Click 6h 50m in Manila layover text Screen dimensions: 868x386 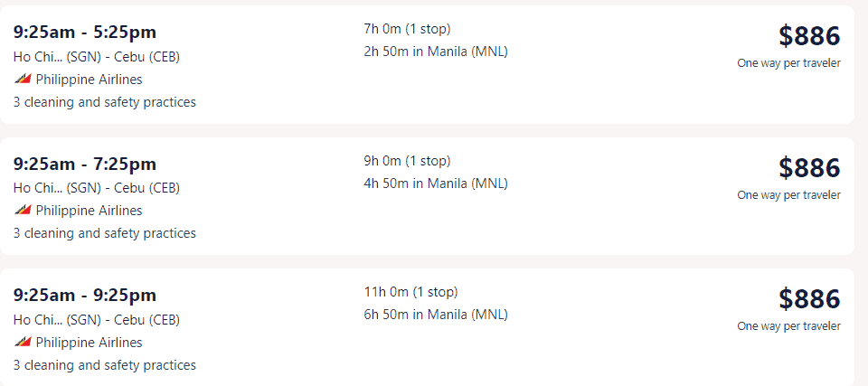pyautogui.click(x=436, y=315)
